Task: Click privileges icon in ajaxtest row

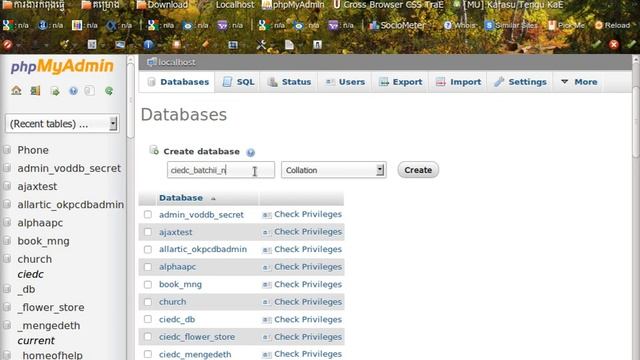Action: 267,232
